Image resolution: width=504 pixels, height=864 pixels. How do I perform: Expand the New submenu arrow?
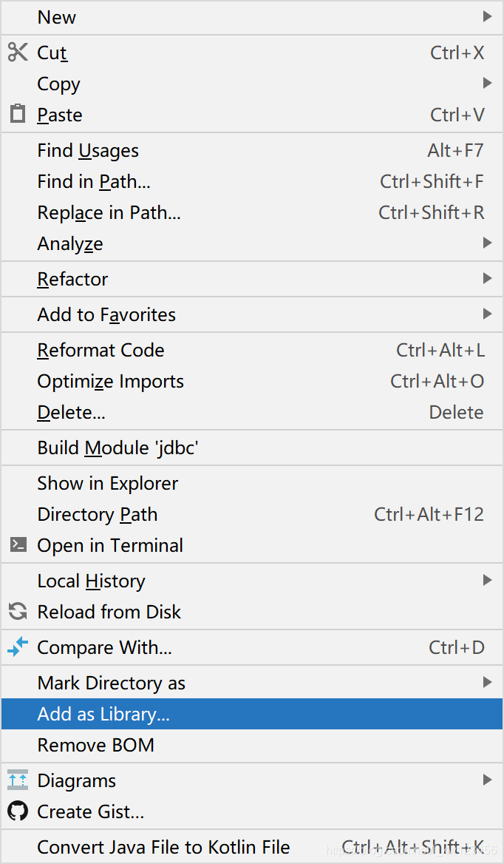point(487,16)
